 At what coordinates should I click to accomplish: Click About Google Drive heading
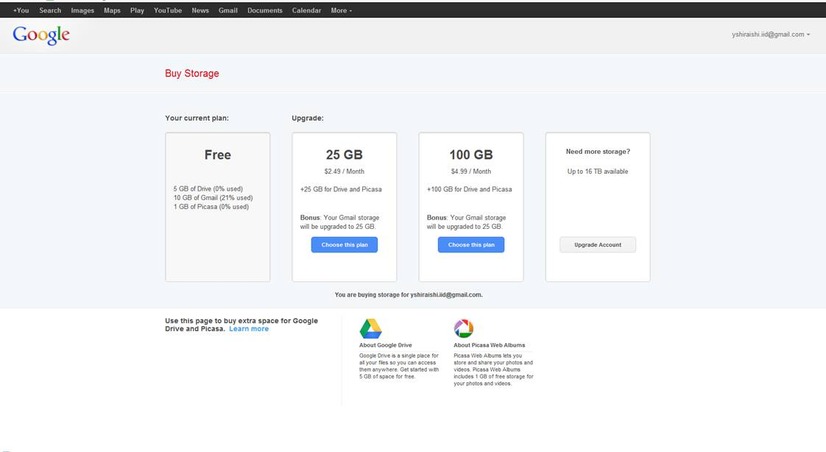386,345
